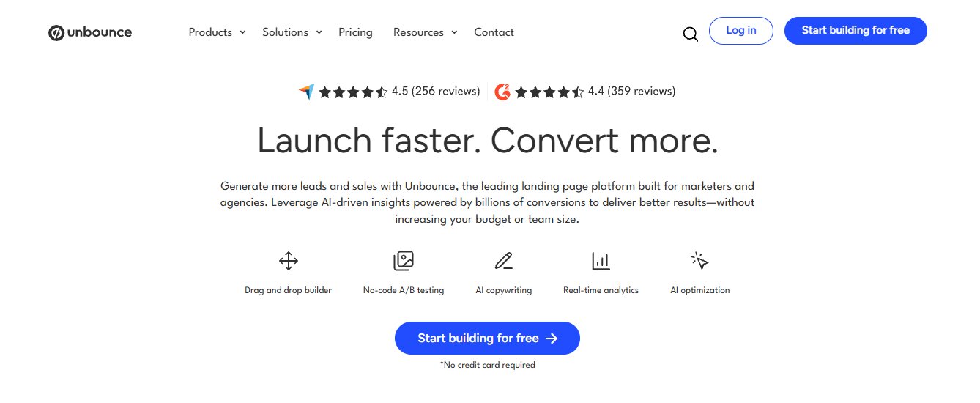The width and height of the screenshot is (980, 403).
Task: Click the Drag and drop builder label
Action: coord(288,290)
